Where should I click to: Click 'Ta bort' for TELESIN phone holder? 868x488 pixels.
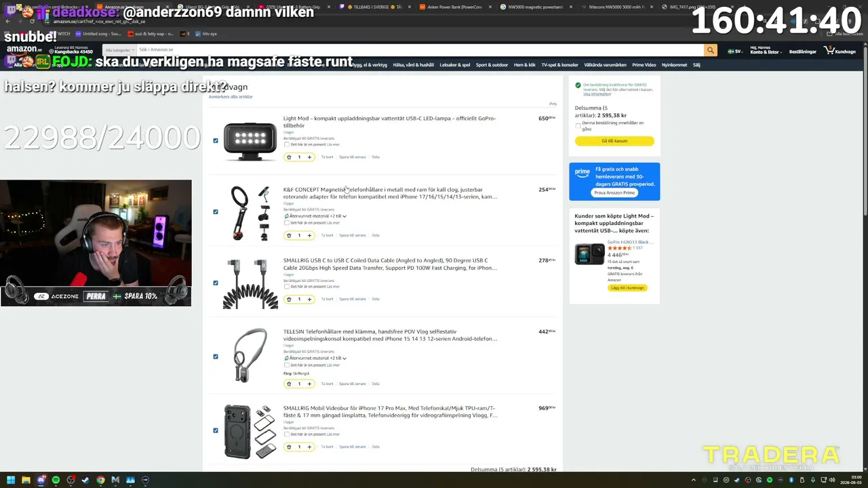(327, 384)
